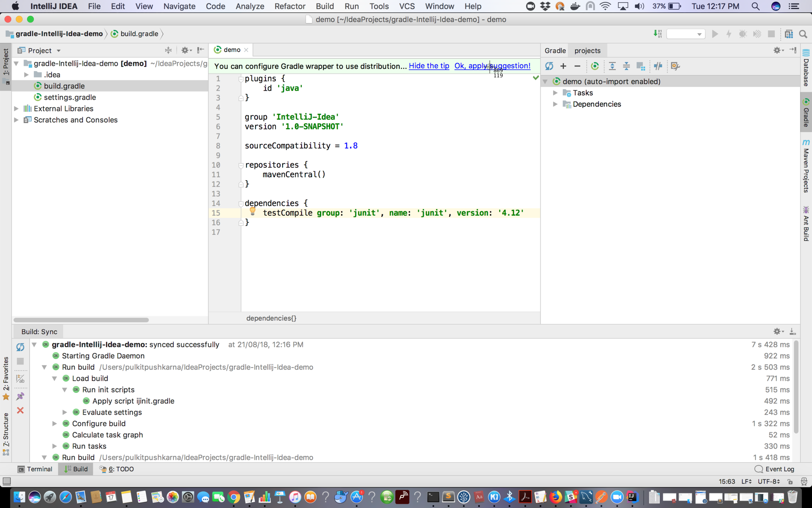Click the Run button in main toolbar
The image size is (812, 508).
coord(715,34)
